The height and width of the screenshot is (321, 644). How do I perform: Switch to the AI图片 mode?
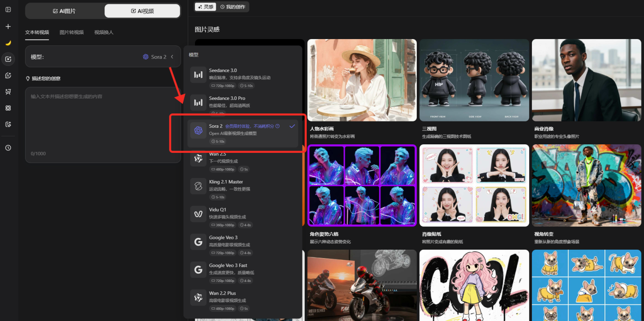(64, 11)
